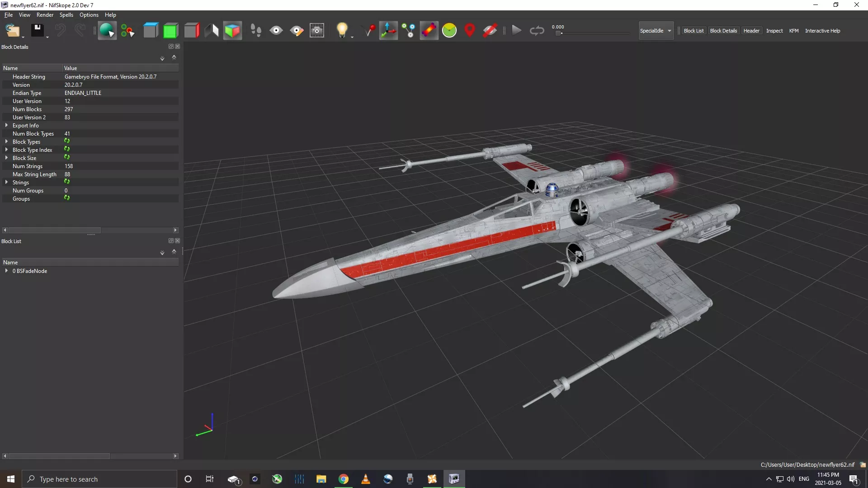Screen dimensions: 868x488
Task: Open the SpecialIdle animation dropdown
Action: pos(656,31)
